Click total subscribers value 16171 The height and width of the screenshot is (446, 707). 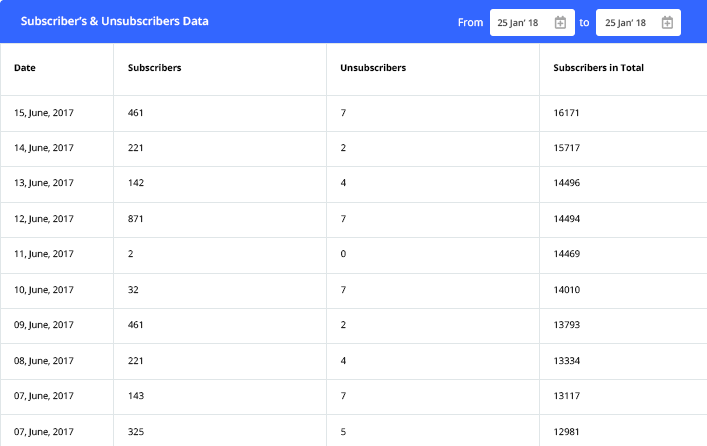pos(567,113)
